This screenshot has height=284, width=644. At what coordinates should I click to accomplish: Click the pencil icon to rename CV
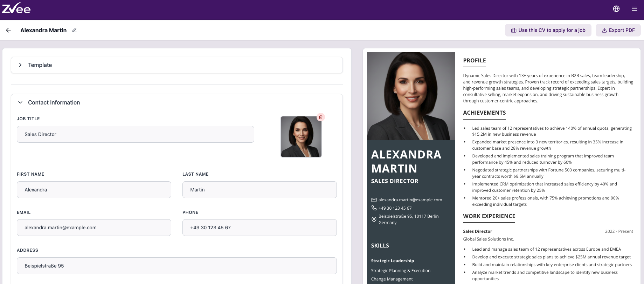click(74, 30)
